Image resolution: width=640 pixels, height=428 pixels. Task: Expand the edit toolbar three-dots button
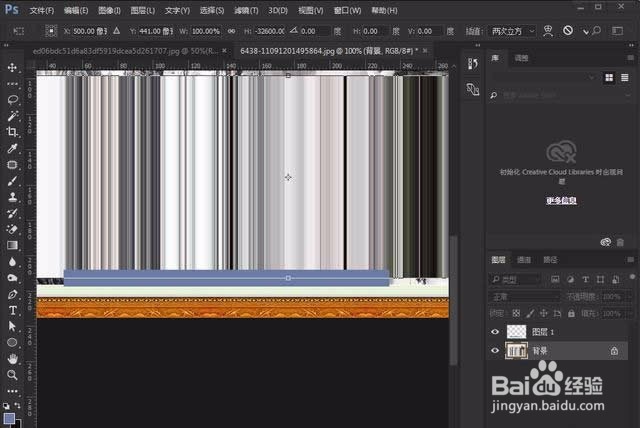pos(12,391)
